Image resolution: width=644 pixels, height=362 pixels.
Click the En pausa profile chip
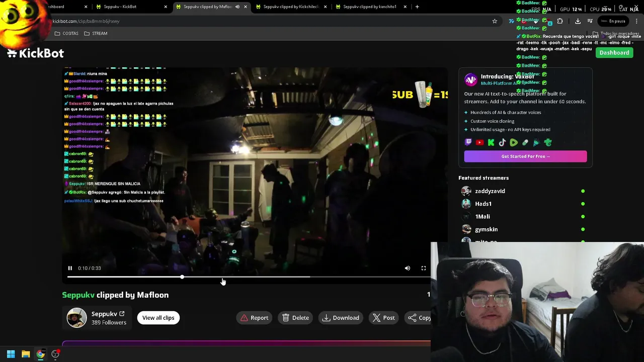(613, 21)
